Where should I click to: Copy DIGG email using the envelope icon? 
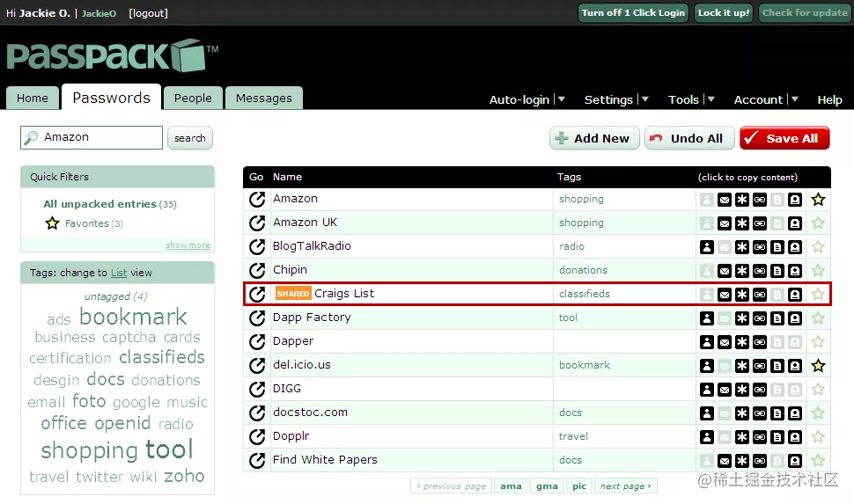coord(725,390)
